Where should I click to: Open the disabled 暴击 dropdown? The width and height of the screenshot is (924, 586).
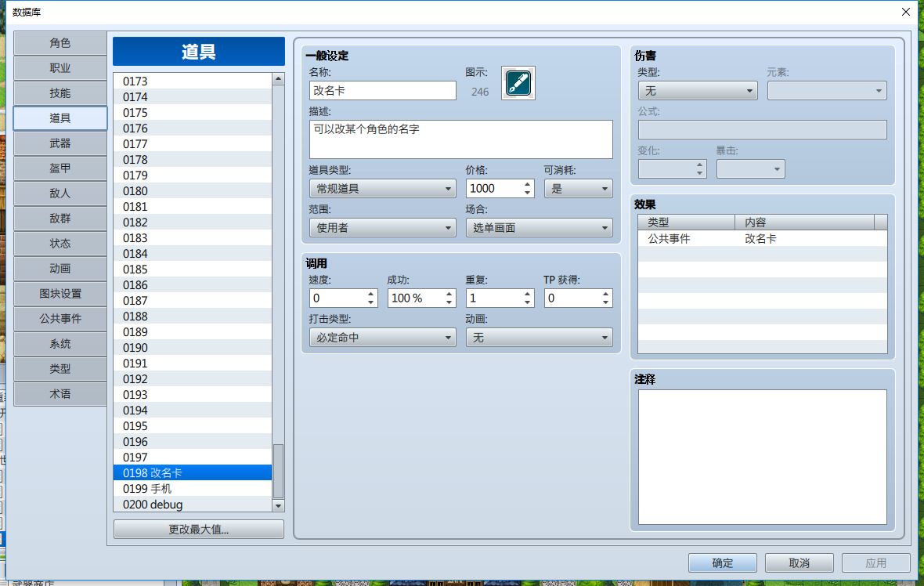(750, 169)
